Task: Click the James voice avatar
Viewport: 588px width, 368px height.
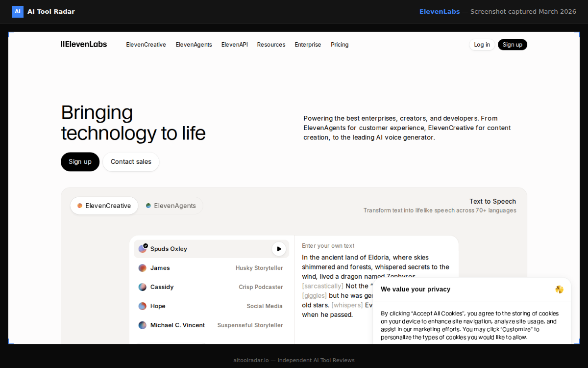Action: pyautogui.click(x=143, y=268)
